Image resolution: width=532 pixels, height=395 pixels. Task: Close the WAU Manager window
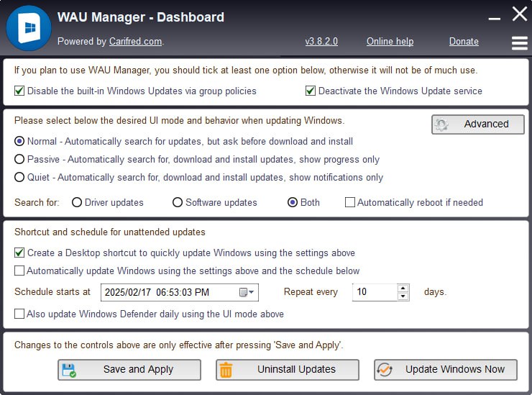[x=519, y=14]
